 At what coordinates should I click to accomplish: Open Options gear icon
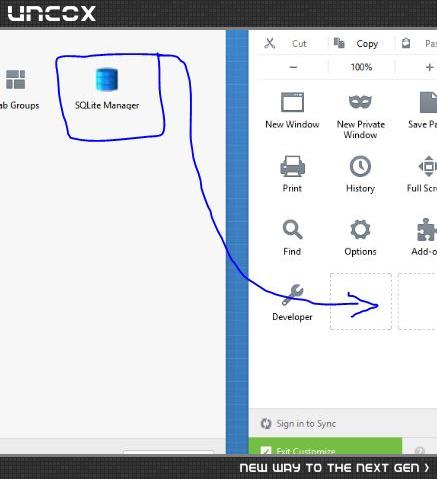(360, 229)
